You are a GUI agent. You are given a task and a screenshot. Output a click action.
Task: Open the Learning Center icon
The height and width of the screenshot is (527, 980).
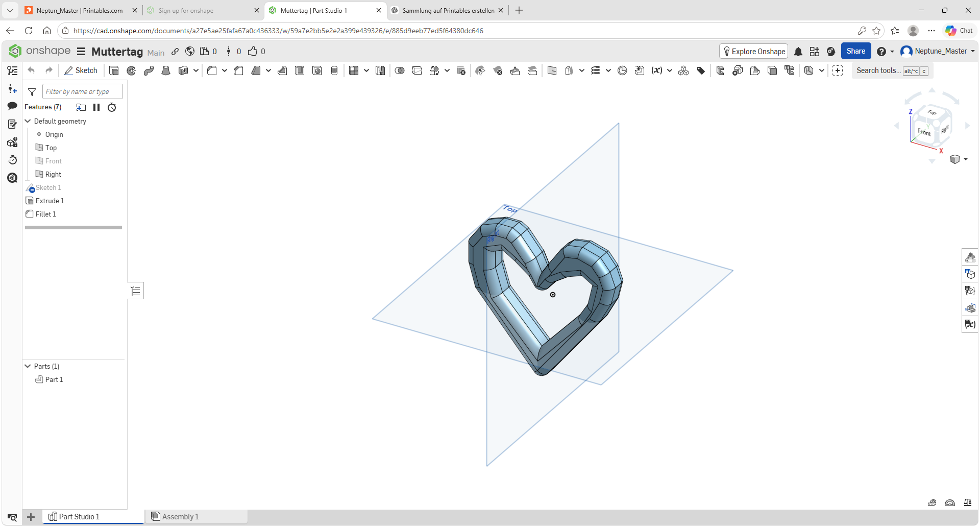point(831,52)
